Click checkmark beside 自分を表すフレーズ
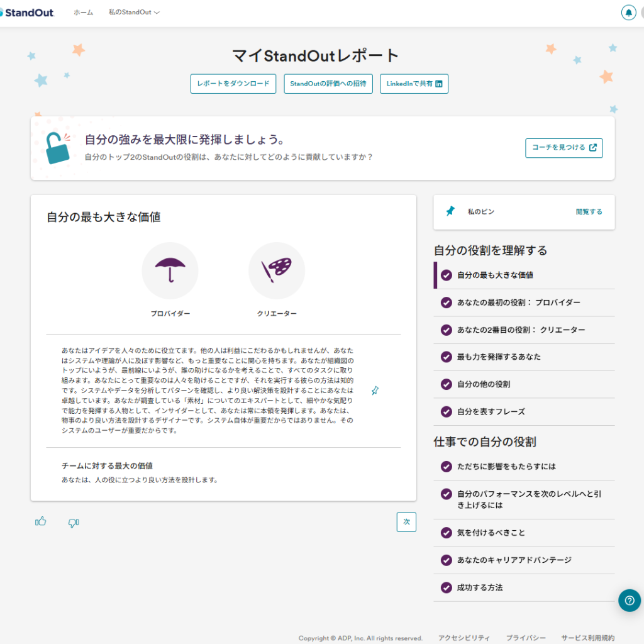The image size is (644, 644). point(447,411)
